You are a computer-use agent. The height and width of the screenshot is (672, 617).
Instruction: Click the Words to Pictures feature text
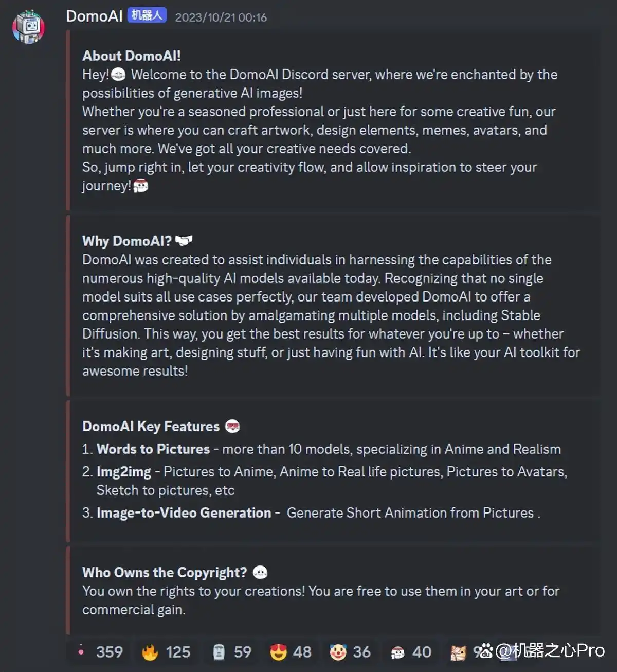pyautogui.click(x=153, y=449)
